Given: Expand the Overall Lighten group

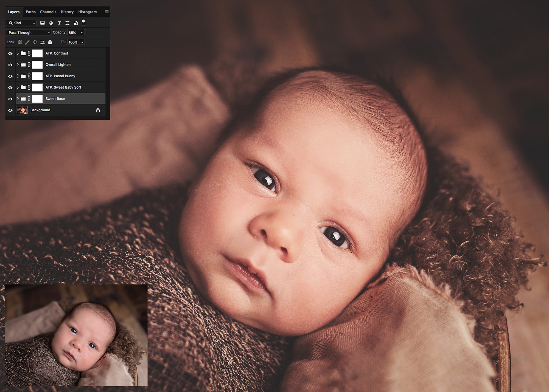Looking at the screenshot, I should pyautogui.click(x=18, y=65).
